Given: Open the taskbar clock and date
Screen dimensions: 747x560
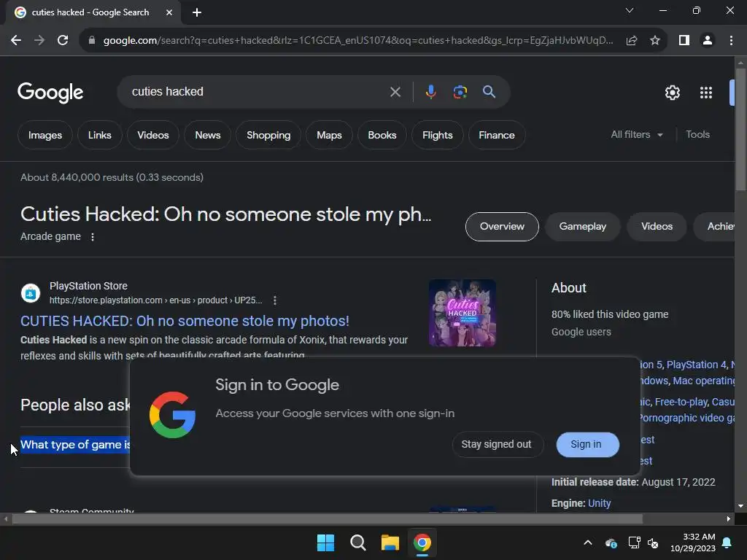Looking at the screenshot, I should click(693, 542).
